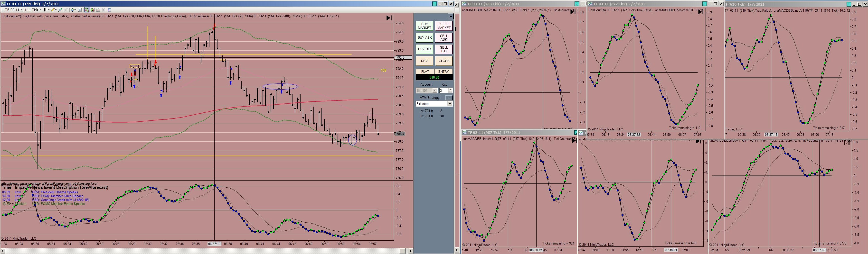Open the 144 Tick interval dropdown
The width and height of the screenshot is (868, 254).
click(33, 10)
